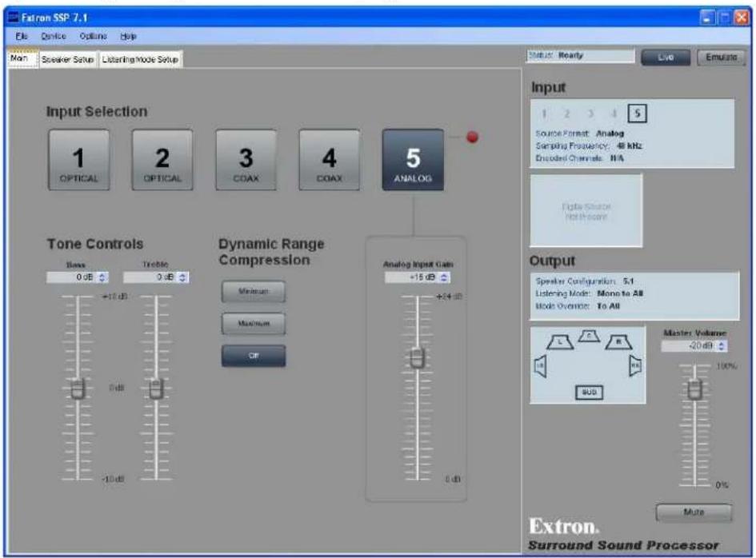756x558 pixels.
Task: Set compression to Minimum
Action: (253, 292)
